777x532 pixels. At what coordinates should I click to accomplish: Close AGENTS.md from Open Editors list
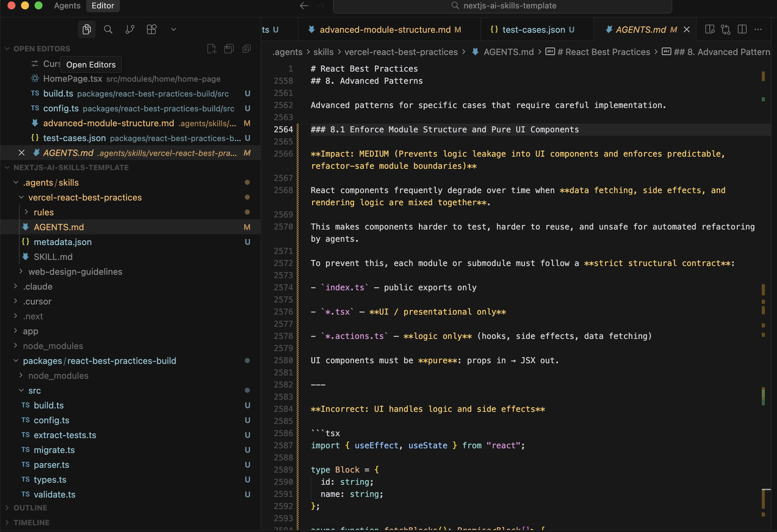[22, 153]
